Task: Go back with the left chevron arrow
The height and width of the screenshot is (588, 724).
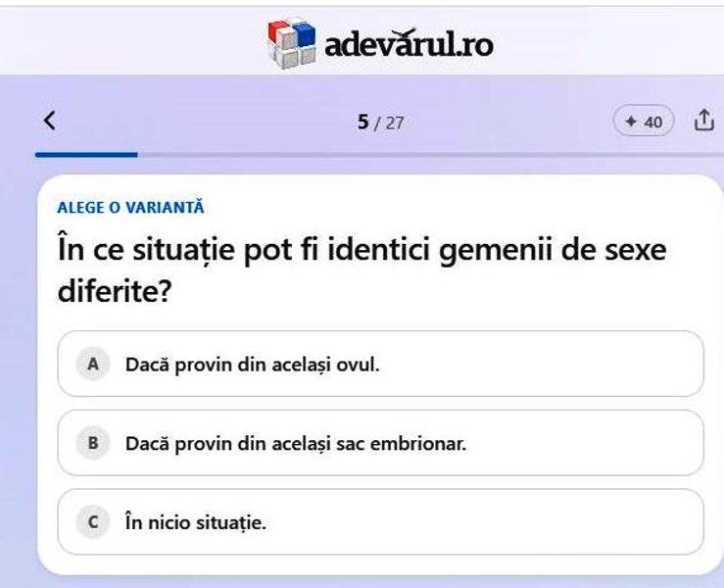Action: point(49,121)
